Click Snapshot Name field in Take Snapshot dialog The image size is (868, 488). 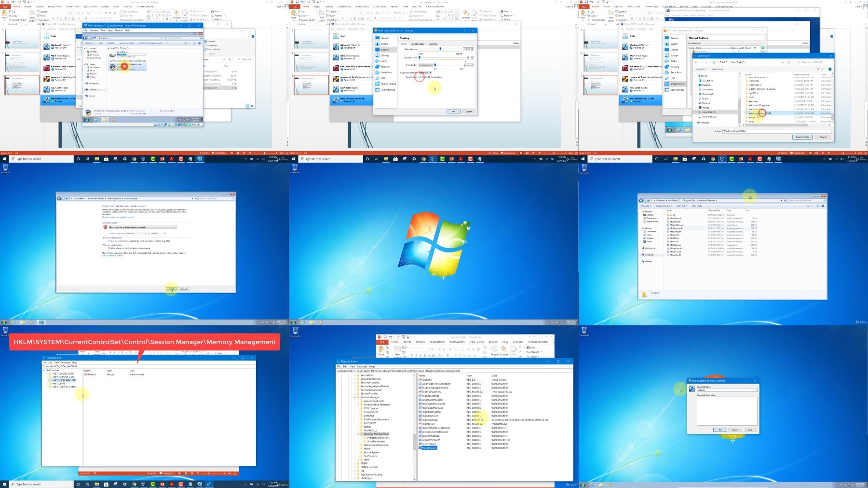click(x=727, y=390)
